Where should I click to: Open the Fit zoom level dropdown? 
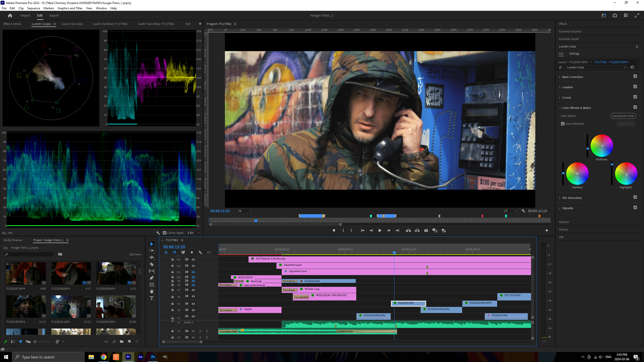pyautogui.click(x=245, y=211)
